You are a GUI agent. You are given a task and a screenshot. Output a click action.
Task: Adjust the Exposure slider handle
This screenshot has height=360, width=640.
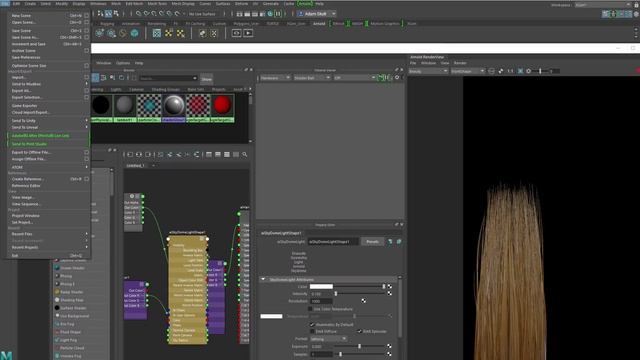click(360, 346)
